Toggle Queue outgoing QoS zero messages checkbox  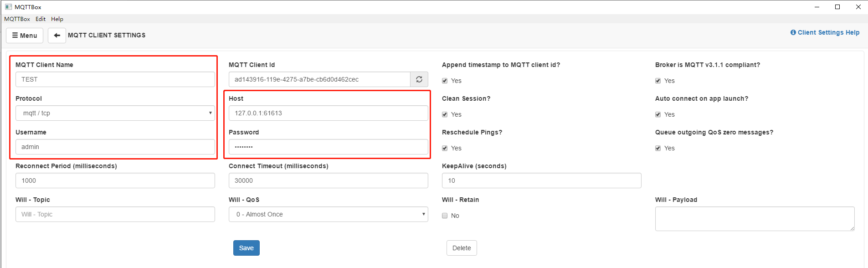click(658, 148)
